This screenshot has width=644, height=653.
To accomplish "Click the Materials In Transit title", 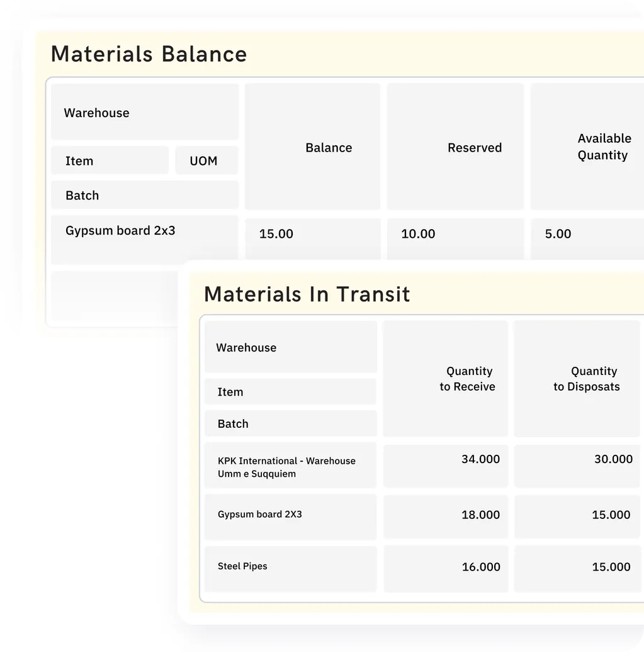I will pyautogui.click(x=307, y=294).
